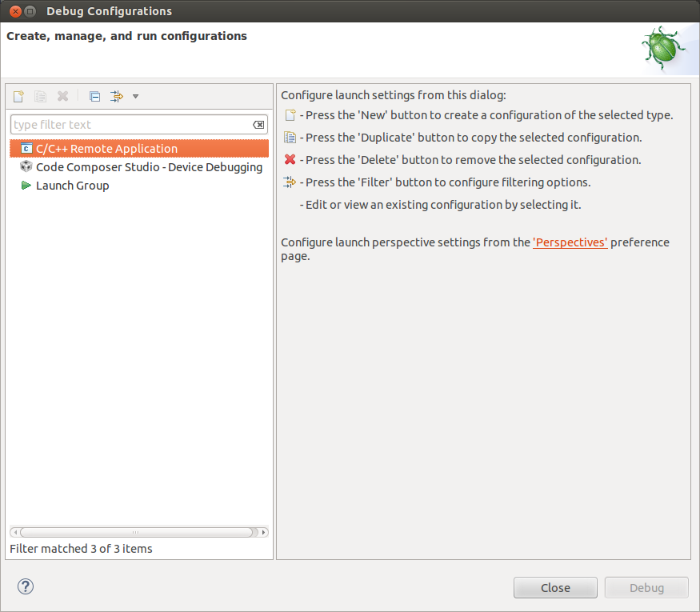Click the red Delete X in the instructions

pyautogui.click(x=290, y=159)
